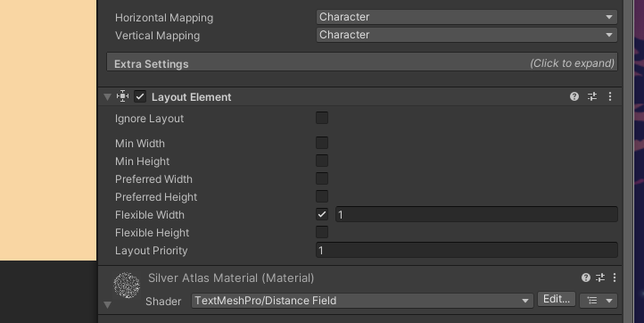The image size is (644, 323).
Task: Open the Horizontal Mapping dropdown
Action: (x=466, y=17)
